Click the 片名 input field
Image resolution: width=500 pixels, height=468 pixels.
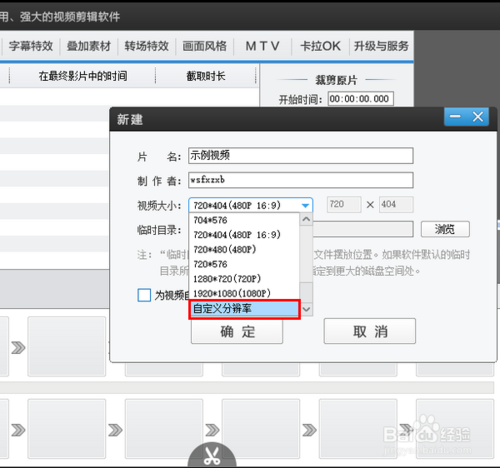coord(301,156)
